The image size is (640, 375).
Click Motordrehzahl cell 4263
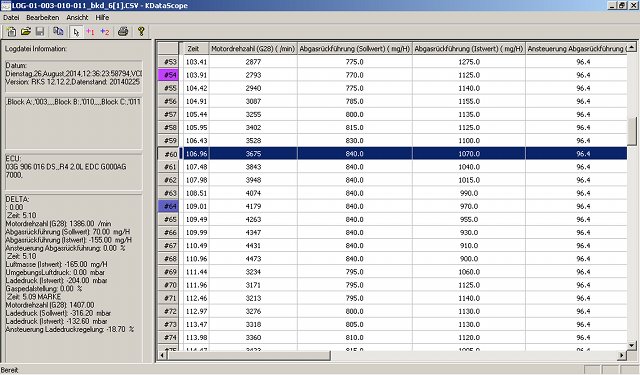coord(253,220)
